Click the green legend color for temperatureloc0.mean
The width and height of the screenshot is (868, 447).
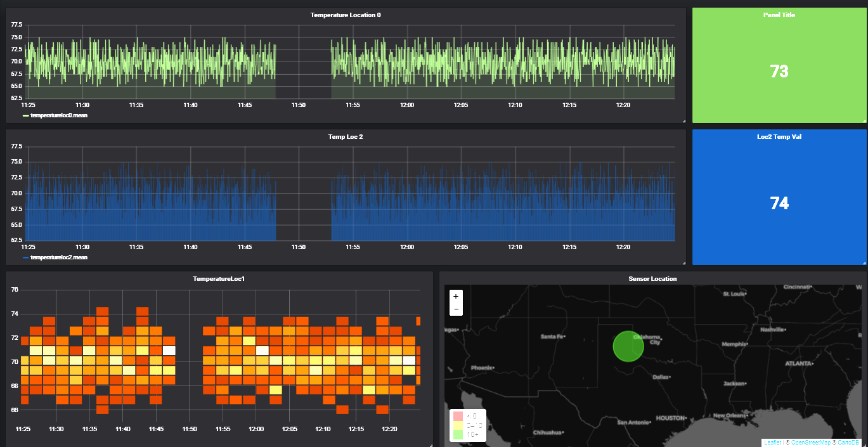25,116
